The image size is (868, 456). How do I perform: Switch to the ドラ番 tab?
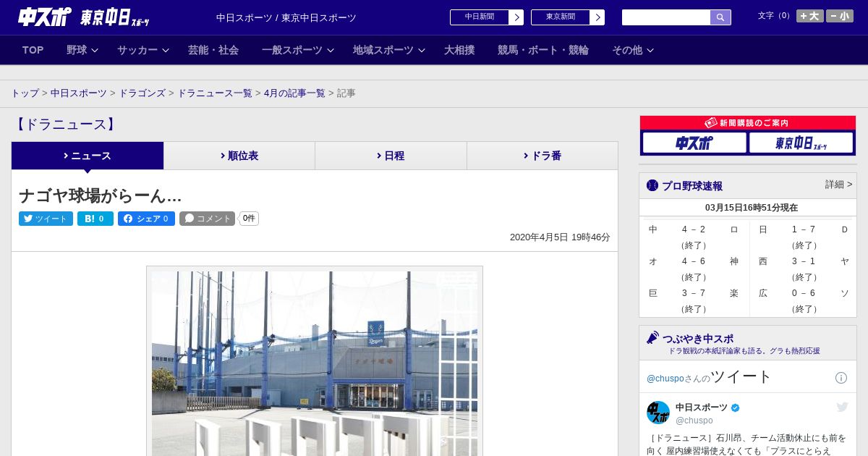pyautogui.click(x=542, y=156)
